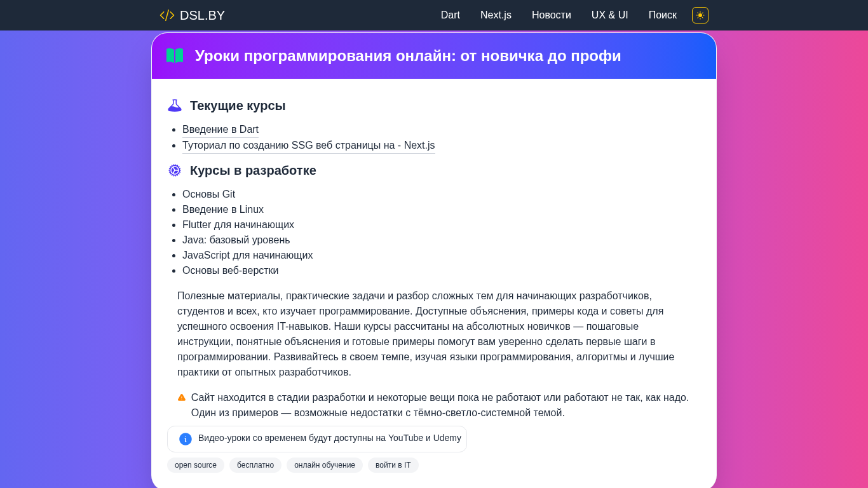Viewport: 868px width, 488px height.
Task: Toggle the sun light/dark theme button
Action: pos(700,15)
